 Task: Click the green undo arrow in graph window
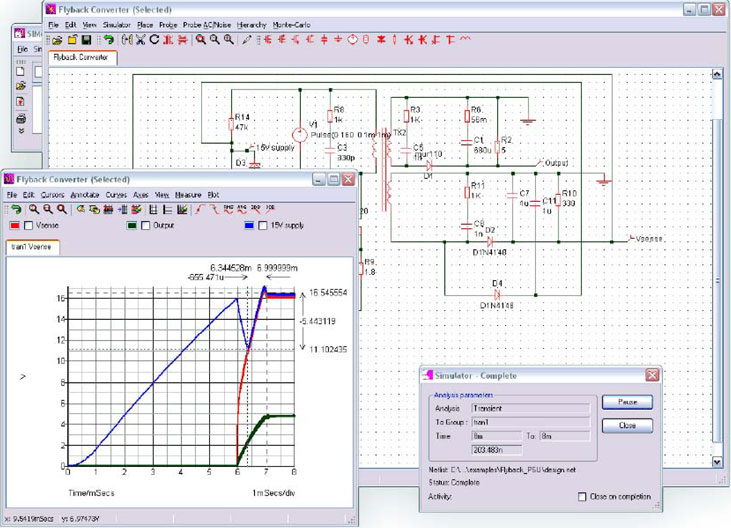click(17, 209)
